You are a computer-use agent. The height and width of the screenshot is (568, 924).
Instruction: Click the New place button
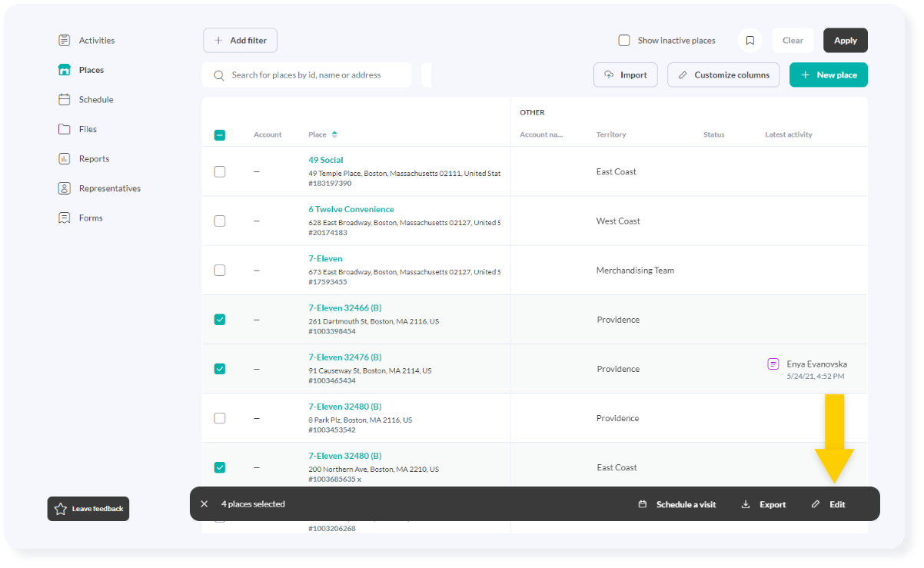click(x=828, y=75)
